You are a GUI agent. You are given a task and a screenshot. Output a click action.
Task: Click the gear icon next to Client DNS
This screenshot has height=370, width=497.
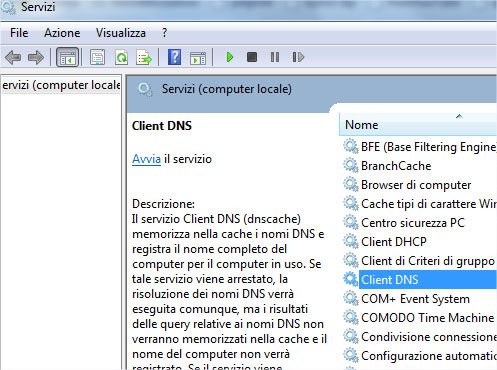click(x=351, y=280)
